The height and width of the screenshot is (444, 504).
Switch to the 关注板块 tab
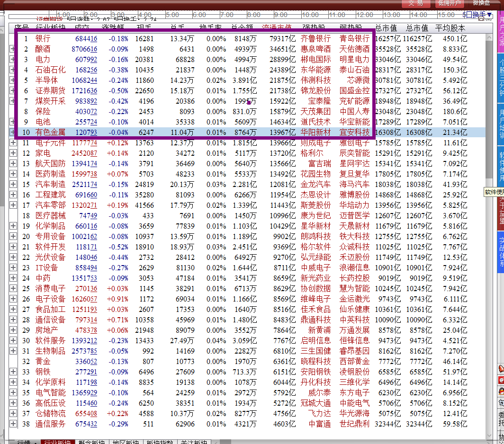pos(193,442)
